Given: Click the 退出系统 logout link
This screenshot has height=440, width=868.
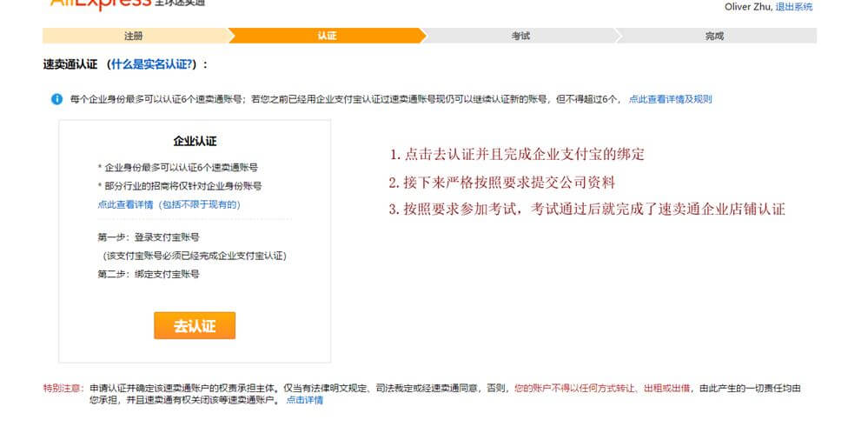Looking at the screenshot, I should pyautogui.click(x=793, y=7).
